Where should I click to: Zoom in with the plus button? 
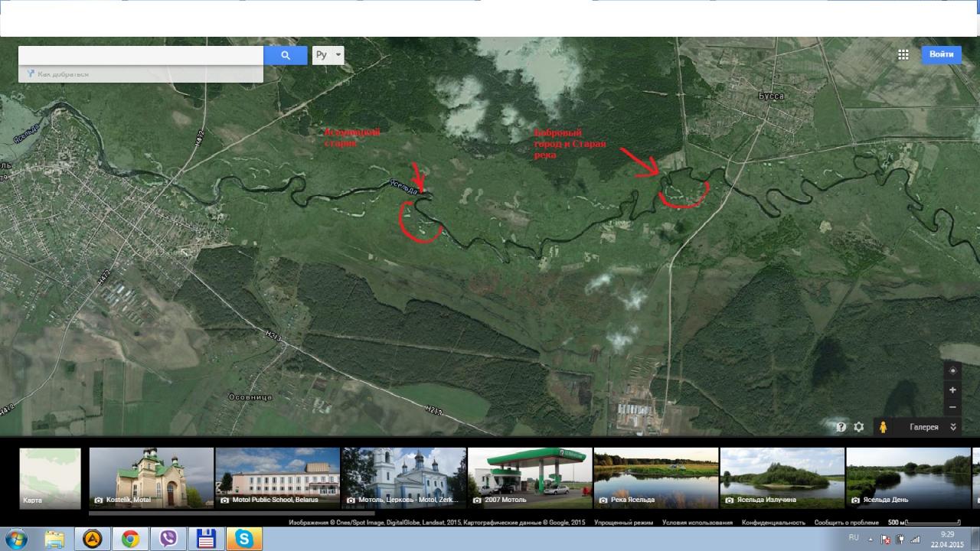pyautogui.click(x=952, y=390)
